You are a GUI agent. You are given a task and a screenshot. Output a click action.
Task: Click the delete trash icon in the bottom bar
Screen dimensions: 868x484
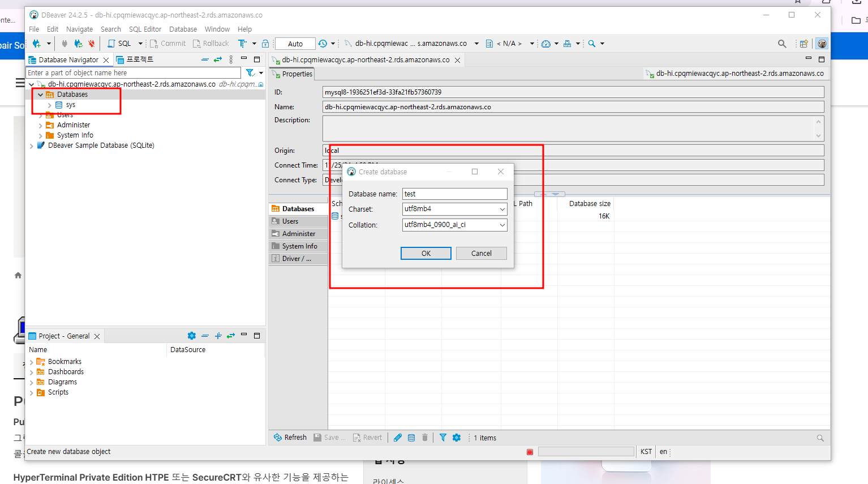(x=425, y=438)
